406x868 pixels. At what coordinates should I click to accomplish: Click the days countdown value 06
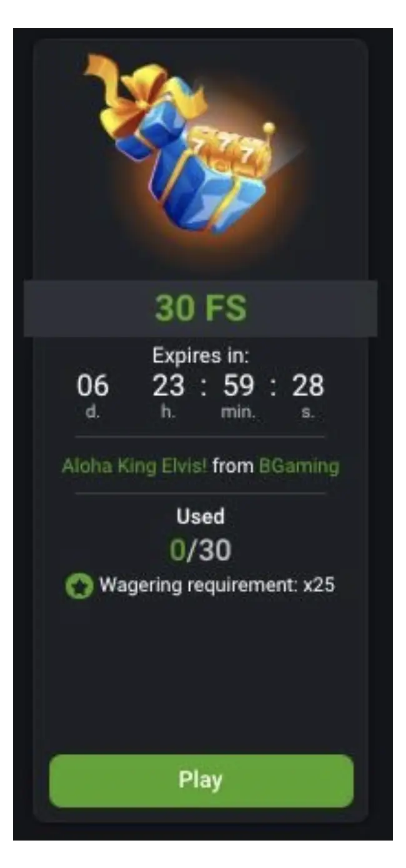[x=92, y=386]
